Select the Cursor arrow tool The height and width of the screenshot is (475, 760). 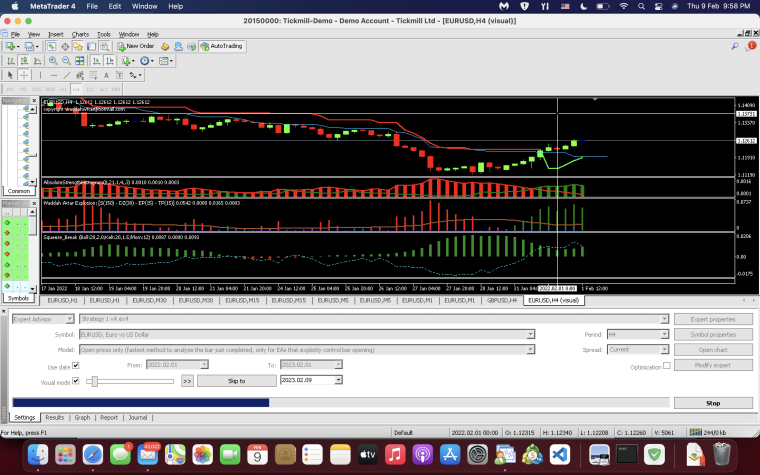click(x=10, y=75)
